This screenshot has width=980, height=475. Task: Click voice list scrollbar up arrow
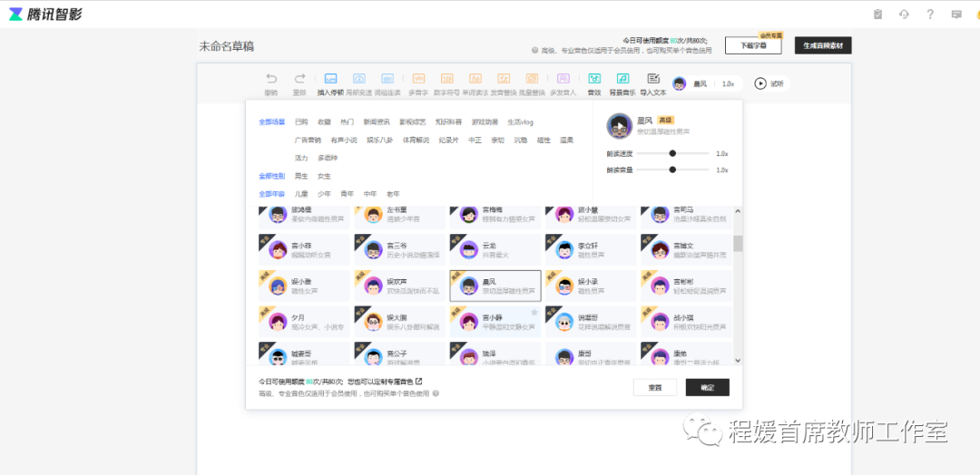coord(738,211)
